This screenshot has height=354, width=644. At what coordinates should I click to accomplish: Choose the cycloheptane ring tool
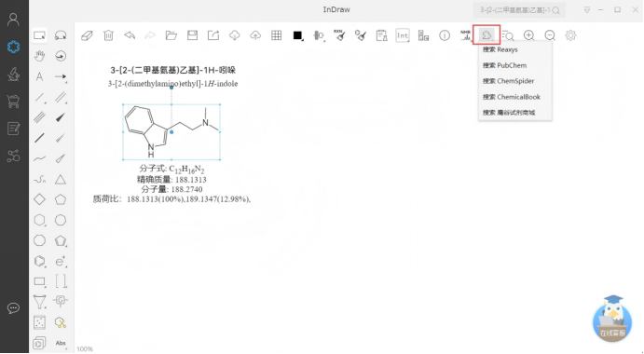coord(61,220)
